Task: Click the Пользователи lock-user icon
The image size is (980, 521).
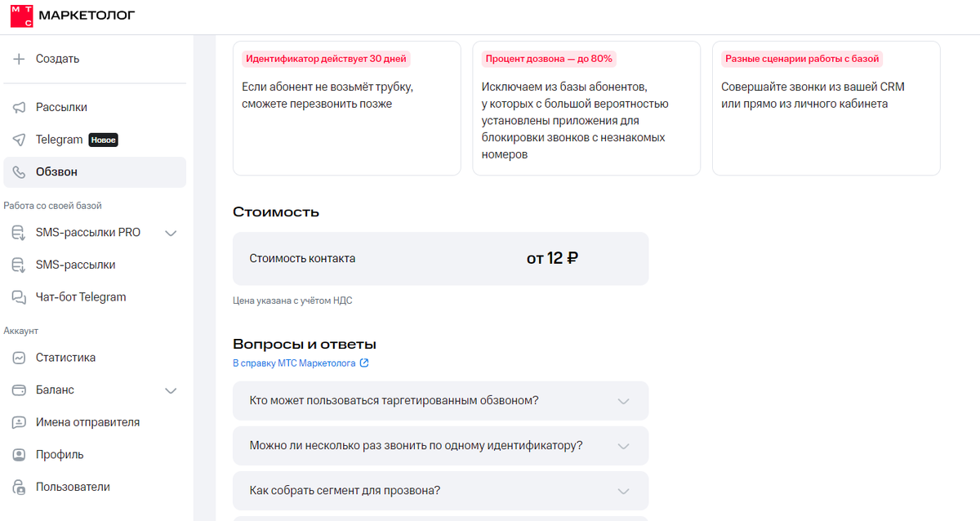Action: (19, 488)
